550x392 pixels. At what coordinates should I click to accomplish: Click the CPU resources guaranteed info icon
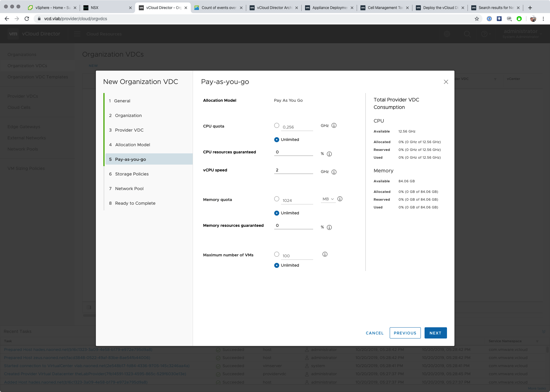329,154
